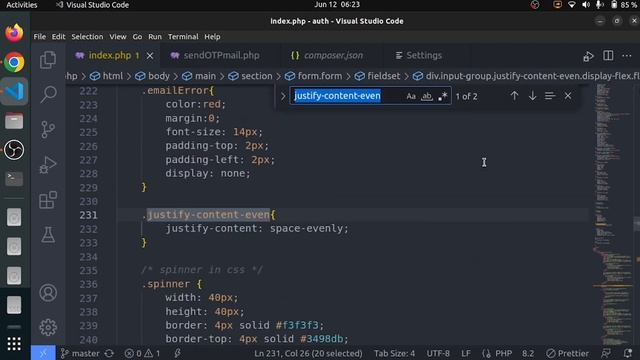This screenshot has width=640, height=360.
Task: Switch to the Settings tab
Action: [423, 56]
